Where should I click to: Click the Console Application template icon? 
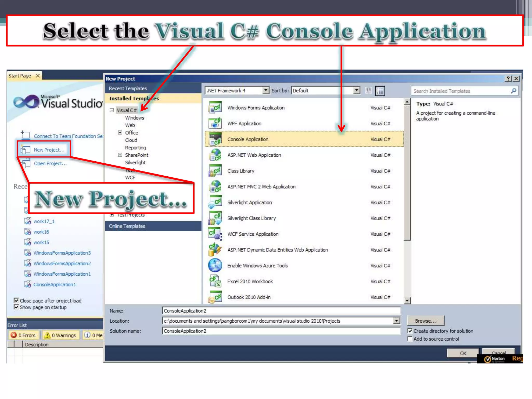(215, 139)
